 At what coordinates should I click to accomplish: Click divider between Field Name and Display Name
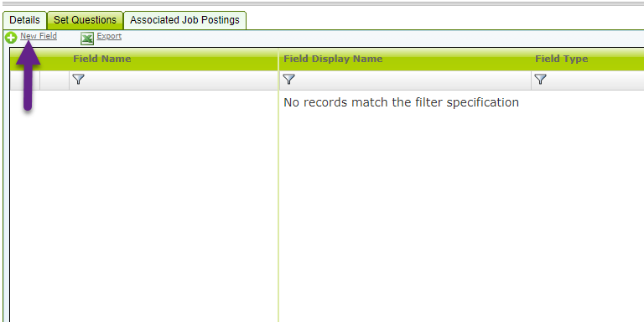(278, 60)
